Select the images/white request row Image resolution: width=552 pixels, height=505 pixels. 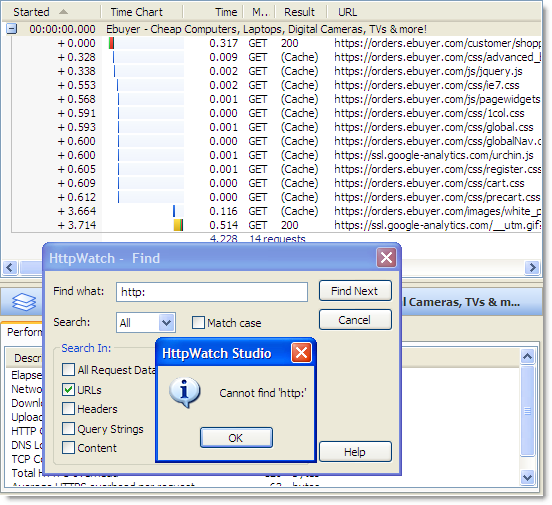pyautogui.click(x=276, y=211)
